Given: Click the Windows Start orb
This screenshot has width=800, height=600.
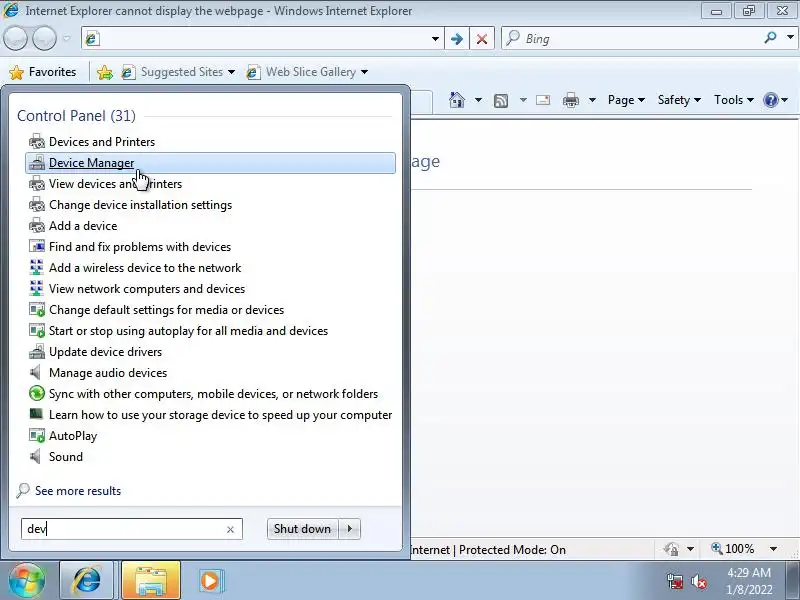Looking at the screenshot, I should pos(27,580).
